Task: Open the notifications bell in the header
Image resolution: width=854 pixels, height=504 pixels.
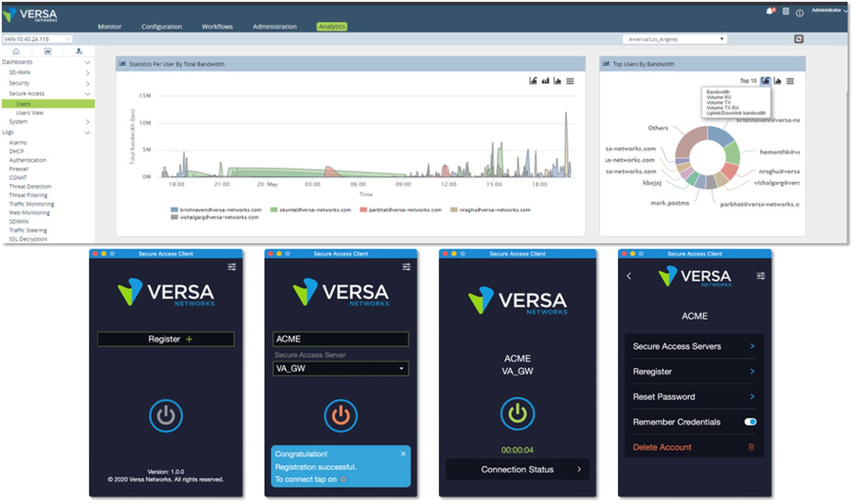Action: click(x=770, y=12)
